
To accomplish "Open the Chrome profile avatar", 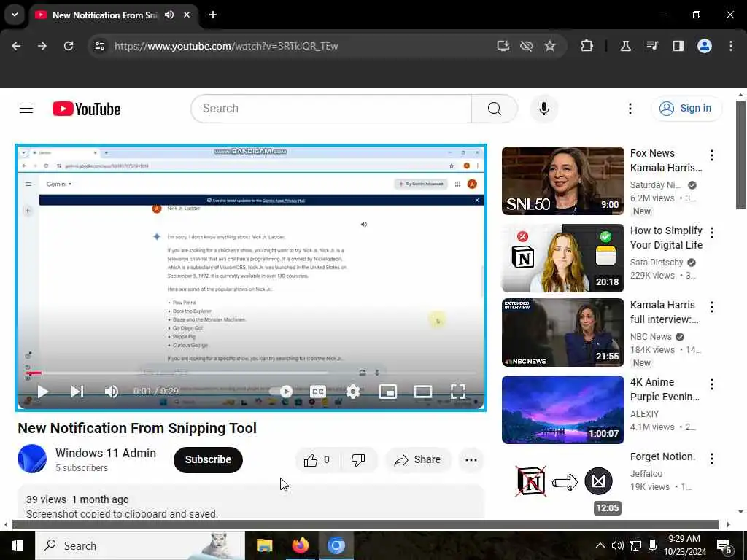I will point(705,46).
